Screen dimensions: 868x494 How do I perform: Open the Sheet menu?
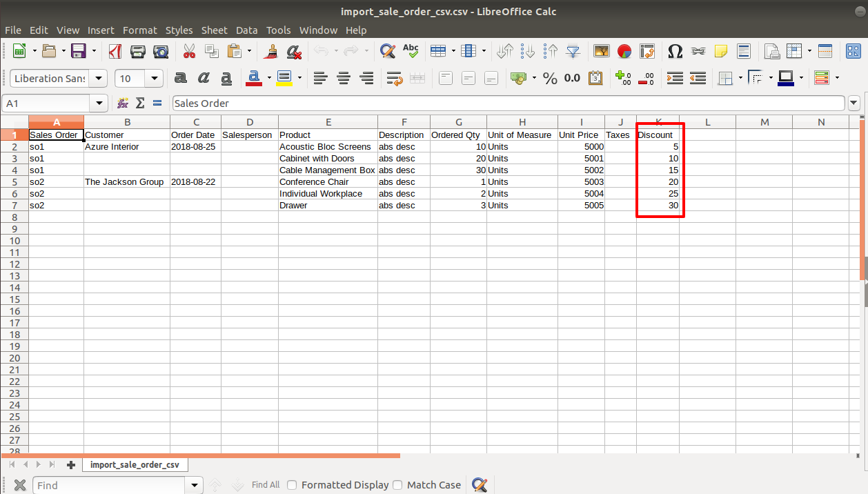tap(214, 30)
